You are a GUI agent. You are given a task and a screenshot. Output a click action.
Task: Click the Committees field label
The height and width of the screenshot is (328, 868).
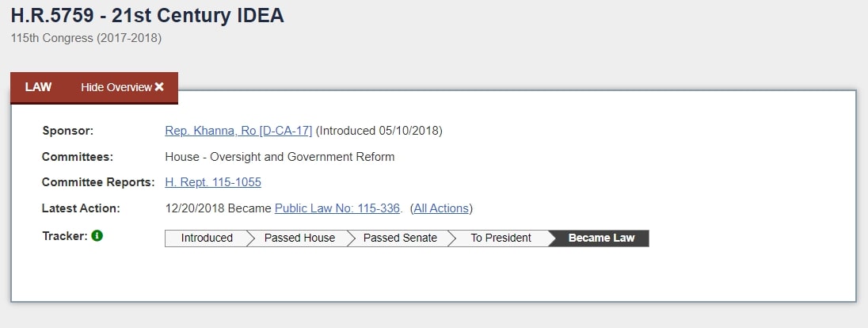point(78,157)
